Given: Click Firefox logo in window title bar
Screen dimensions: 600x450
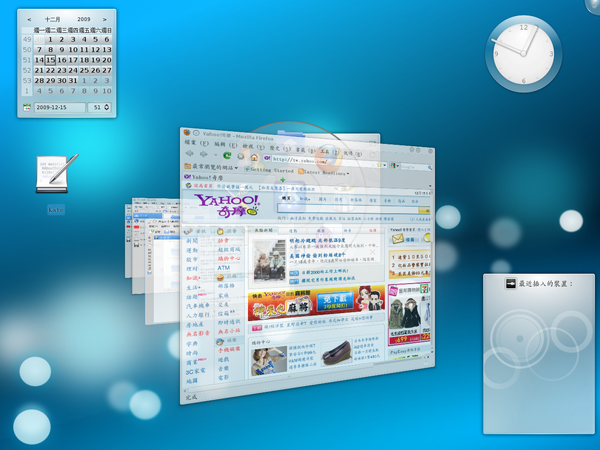Looking at the screenshot, I should tap(187, 132).
